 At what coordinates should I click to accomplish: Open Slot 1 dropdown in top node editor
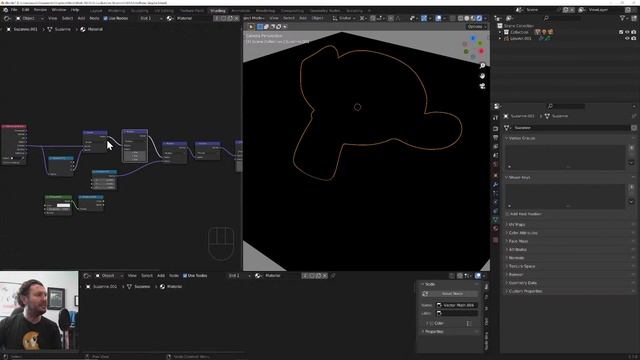[150, 18]
